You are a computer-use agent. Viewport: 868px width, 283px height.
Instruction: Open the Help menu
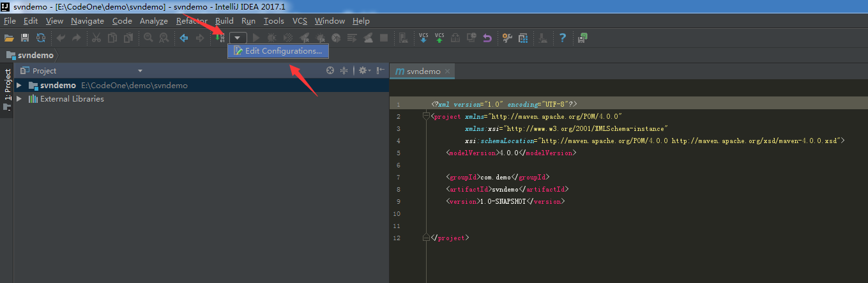click(x=361, y=21)
